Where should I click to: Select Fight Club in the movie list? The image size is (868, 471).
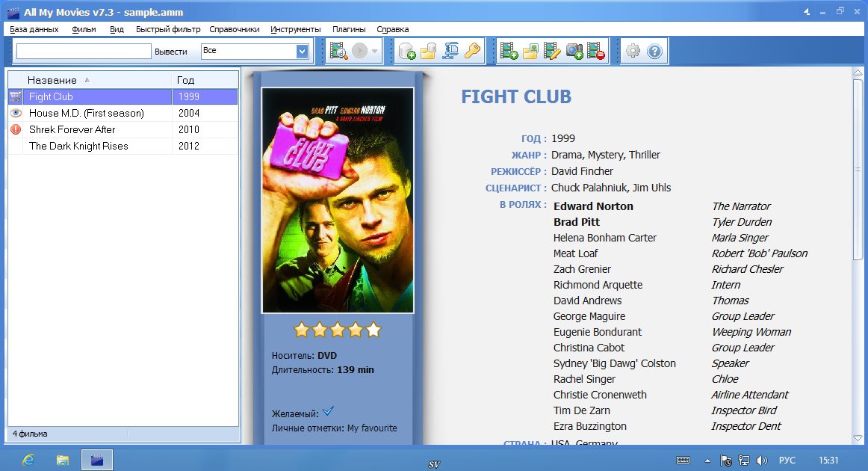coord(123,96)
